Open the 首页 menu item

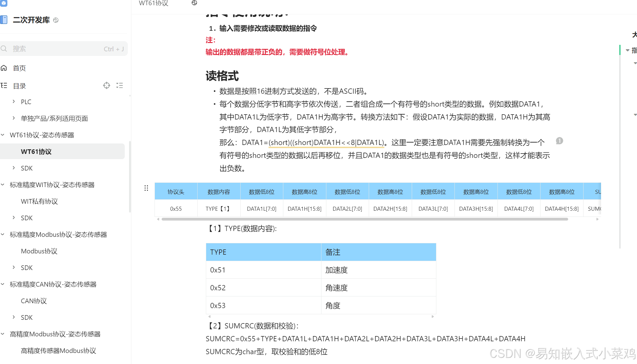point(19,68)
